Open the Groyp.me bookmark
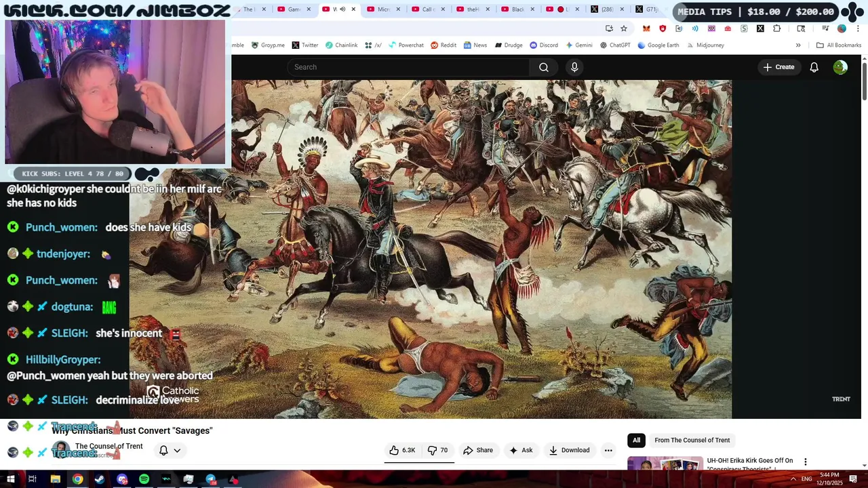 click(x=268, y=45)
